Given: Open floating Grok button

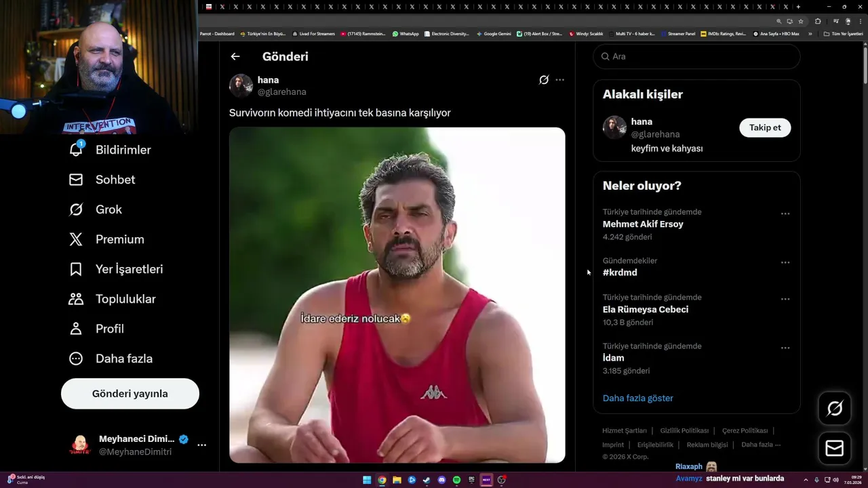Looking at the screenshot, I should 835,408.
